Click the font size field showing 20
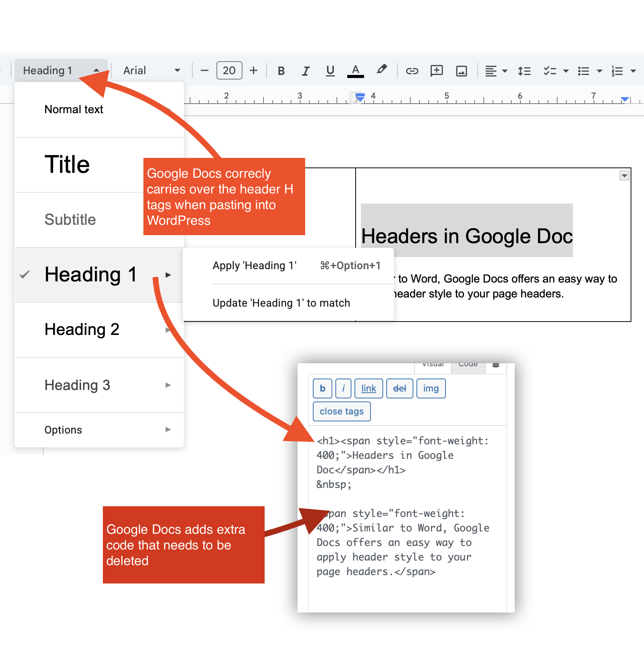 click(x=229, y=70)
